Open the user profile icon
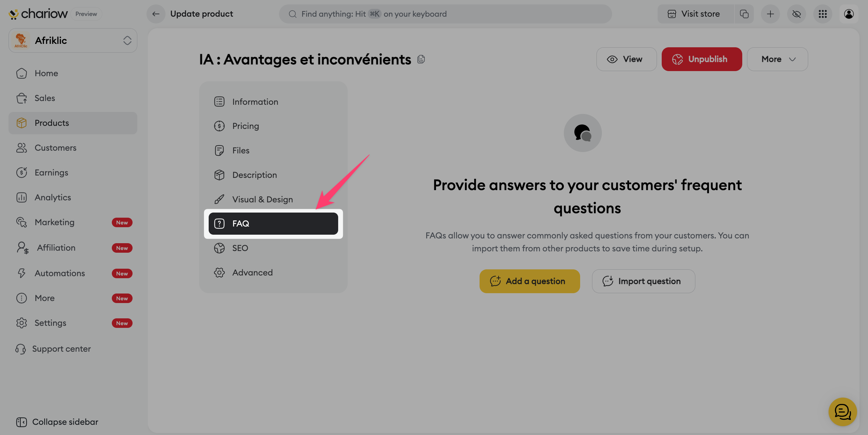This screenshot has height=435, width=868. click(x=849, y=14)
